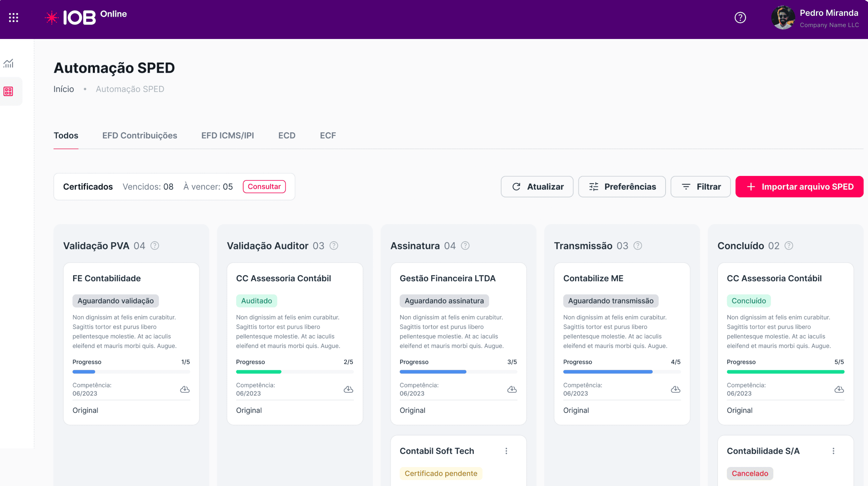Click FE Contabilidade progress bar
868x486 pixels.
click(x=131, y=372)
